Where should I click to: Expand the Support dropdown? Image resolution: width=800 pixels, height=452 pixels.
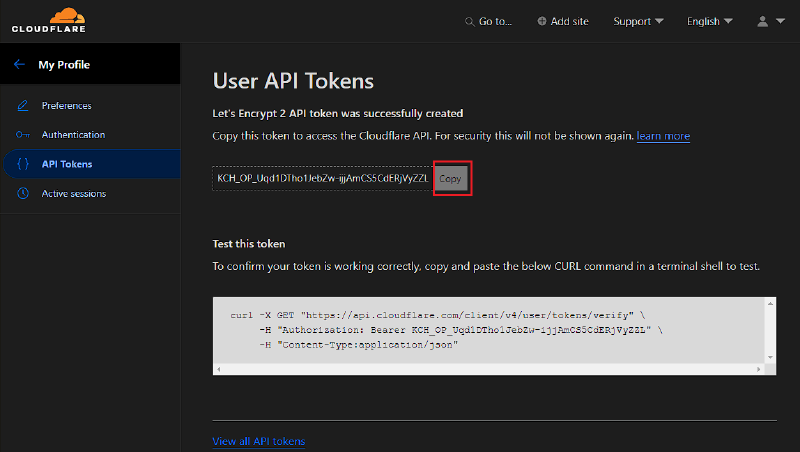pos(638,21)
